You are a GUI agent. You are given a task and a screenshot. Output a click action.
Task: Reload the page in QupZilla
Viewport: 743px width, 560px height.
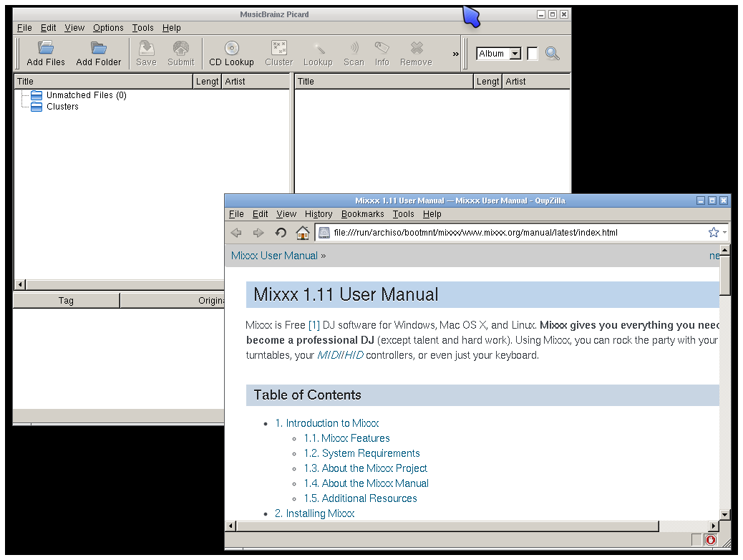coord(281,232)
